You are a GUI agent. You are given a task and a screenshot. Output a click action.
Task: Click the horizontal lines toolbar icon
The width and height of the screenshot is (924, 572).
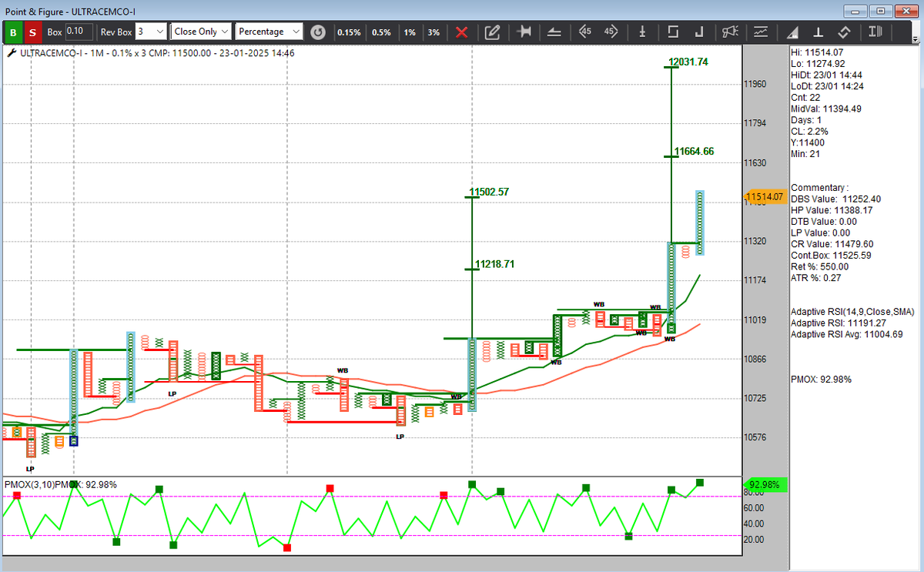click(554, 32)
